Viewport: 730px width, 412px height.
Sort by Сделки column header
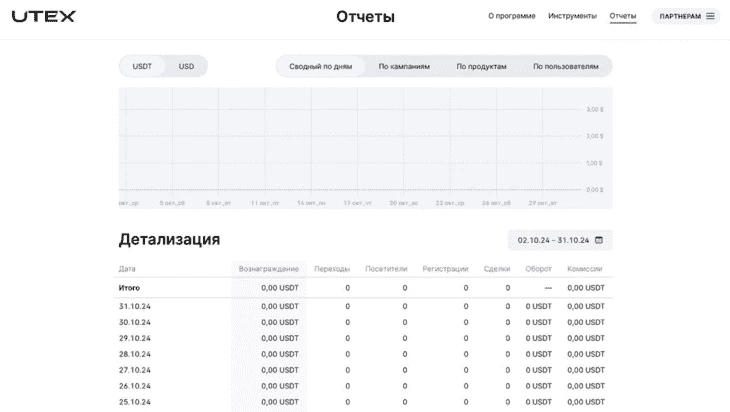coord(497,269)
